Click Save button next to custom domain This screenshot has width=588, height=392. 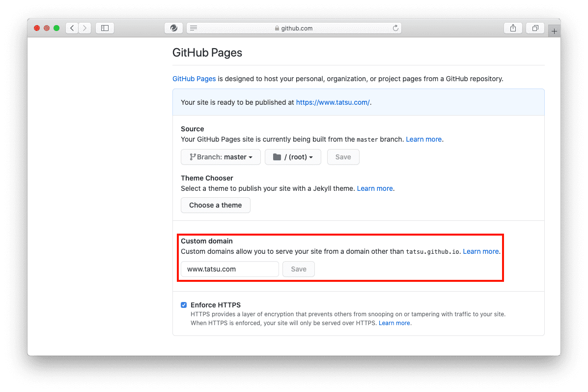[299, 269]
